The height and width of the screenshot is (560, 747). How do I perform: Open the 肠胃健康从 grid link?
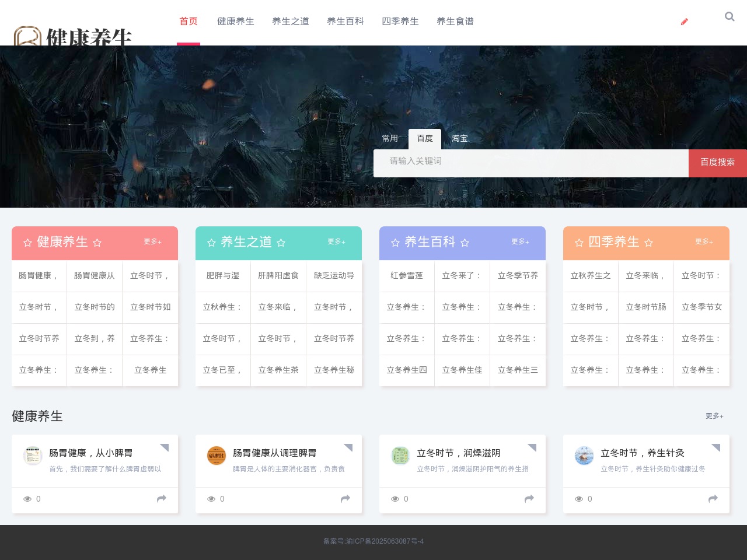click(x=95, y=275)
